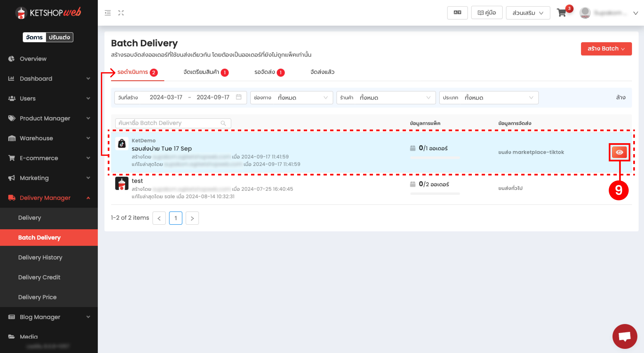The width and height of the screenshot is (644, 353).
Task: Expand the Marketing chevron
Action: (x=88, y=178)
